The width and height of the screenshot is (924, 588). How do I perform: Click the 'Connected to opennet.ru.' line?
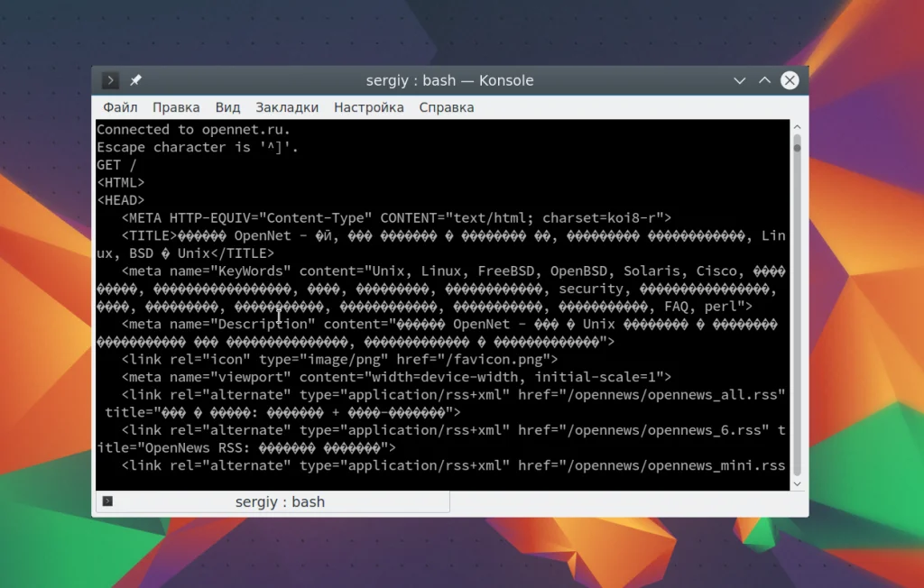[x=193, y=130]
